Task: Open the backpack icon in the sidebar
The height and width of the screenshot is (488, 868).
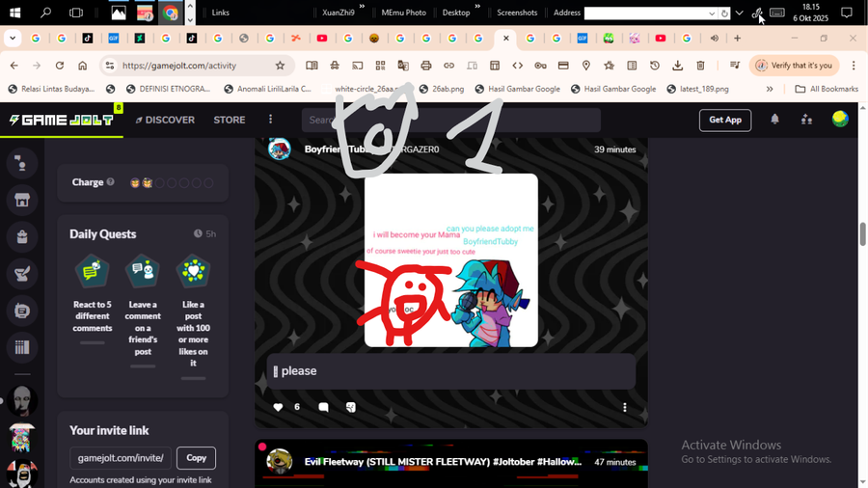Action: coord(21,237)
